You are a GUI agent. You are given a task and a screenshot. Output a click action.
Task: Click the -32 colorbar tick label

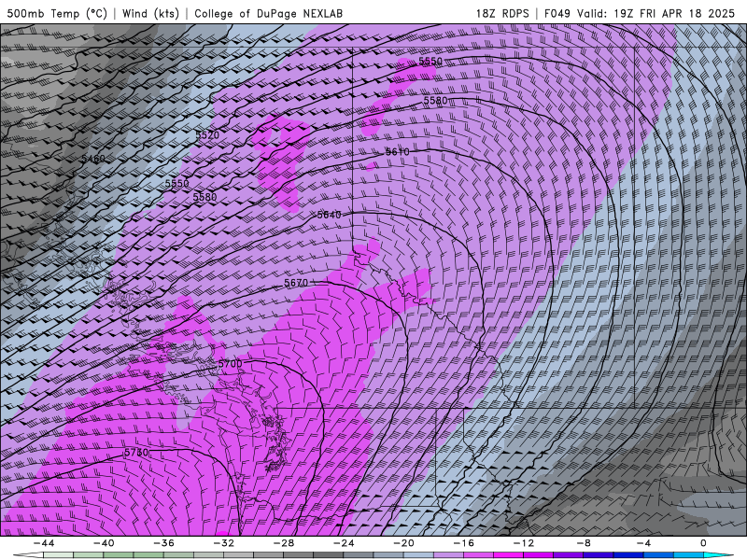coord(224,543)
